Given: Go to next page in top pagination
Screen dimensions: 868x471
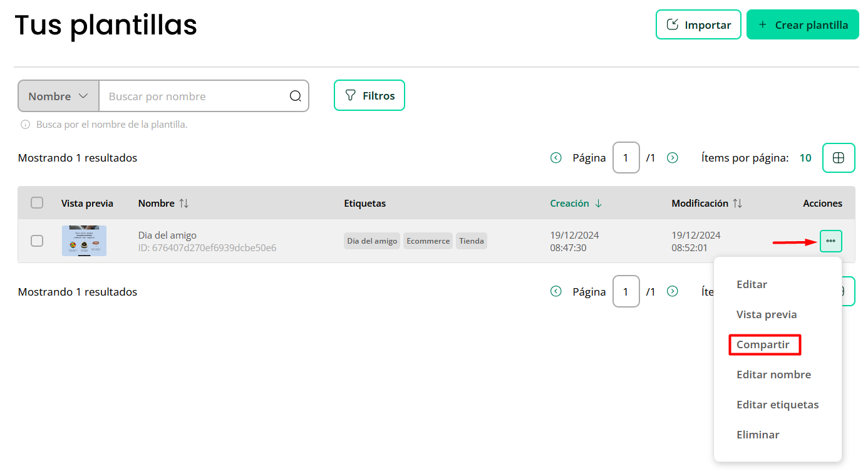Looking at the screenshot, I should 673,158.
